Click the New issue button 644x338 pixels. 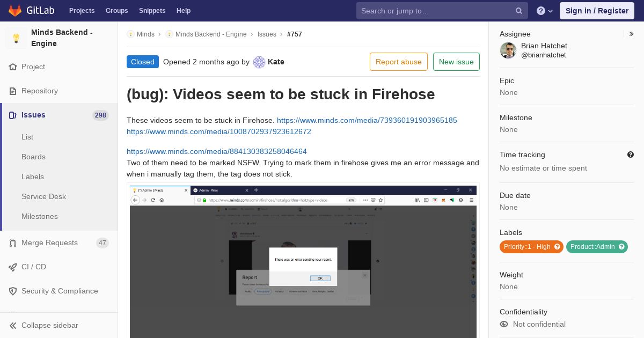pyautogui.click(x=456, y=62)
